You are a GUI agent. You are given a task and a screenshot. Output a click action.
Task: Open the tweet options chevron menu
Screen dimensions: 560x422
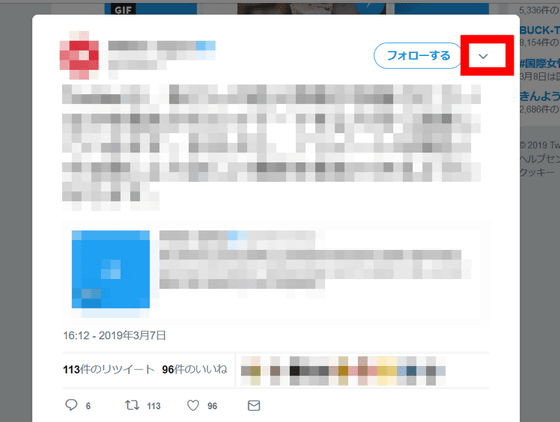[x=483, y=56]
